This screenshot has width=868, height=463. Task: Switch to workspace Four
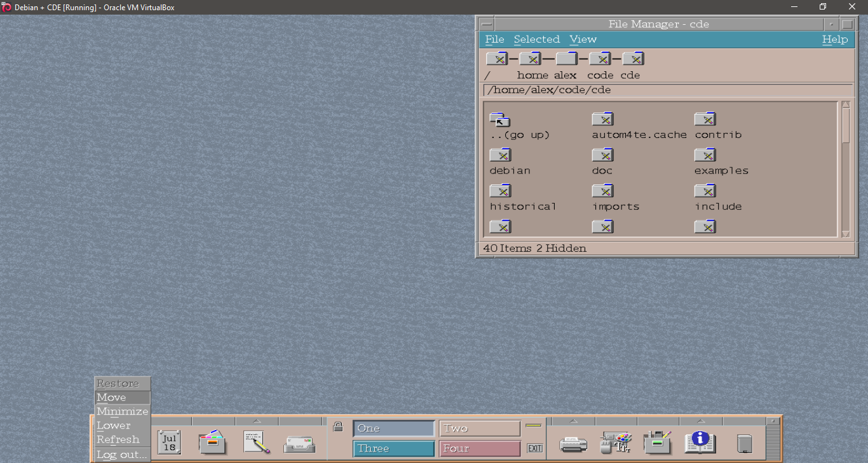coord(480,448)
